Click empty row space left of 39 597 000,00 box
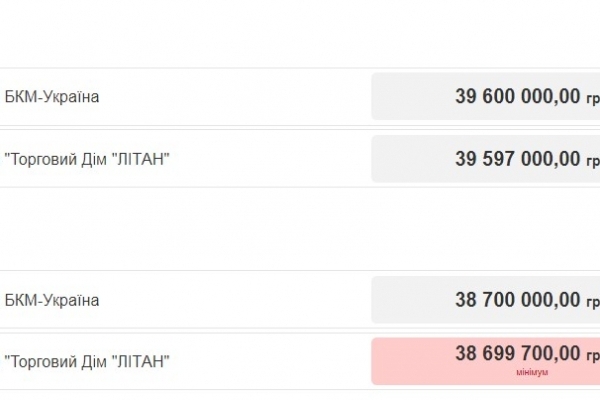 [270, 158]
